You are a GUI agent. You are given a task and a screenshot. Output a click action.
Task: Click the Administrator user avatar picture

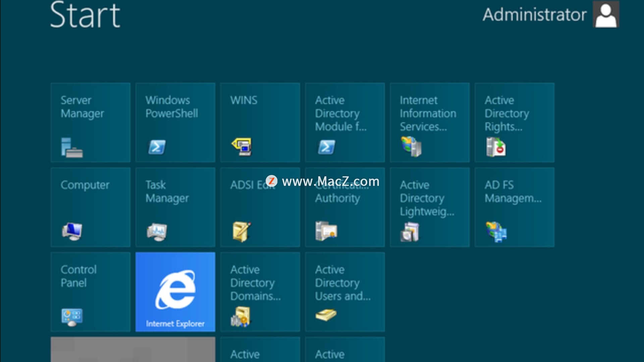tap(606, 14)
